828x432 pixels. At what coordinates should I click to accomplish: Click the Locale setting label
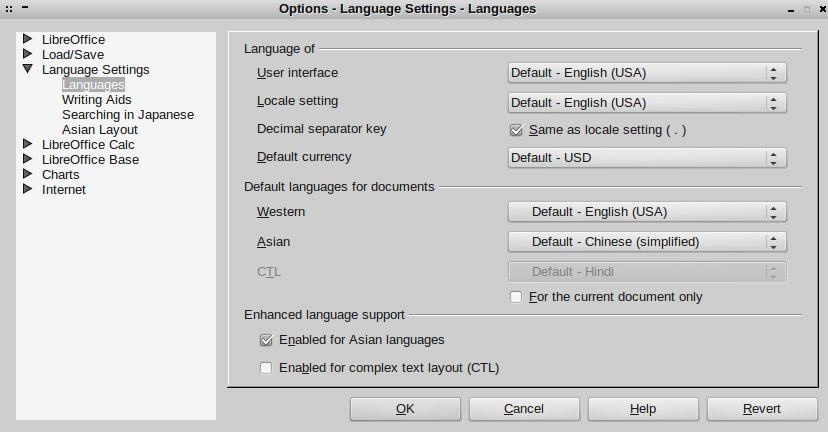[x=297, y=101]
